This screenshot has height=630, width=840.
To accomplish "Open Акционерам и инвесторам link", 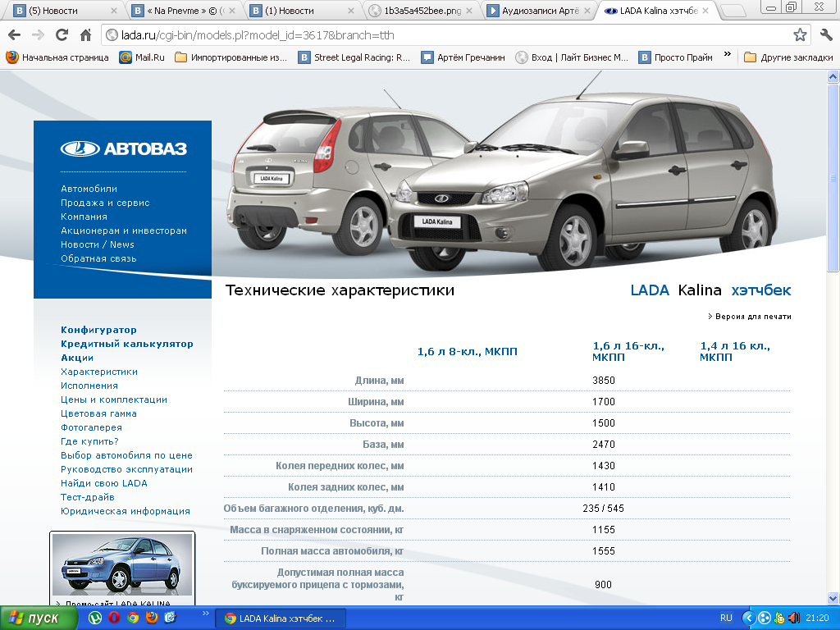I will (x=124, y=231).
